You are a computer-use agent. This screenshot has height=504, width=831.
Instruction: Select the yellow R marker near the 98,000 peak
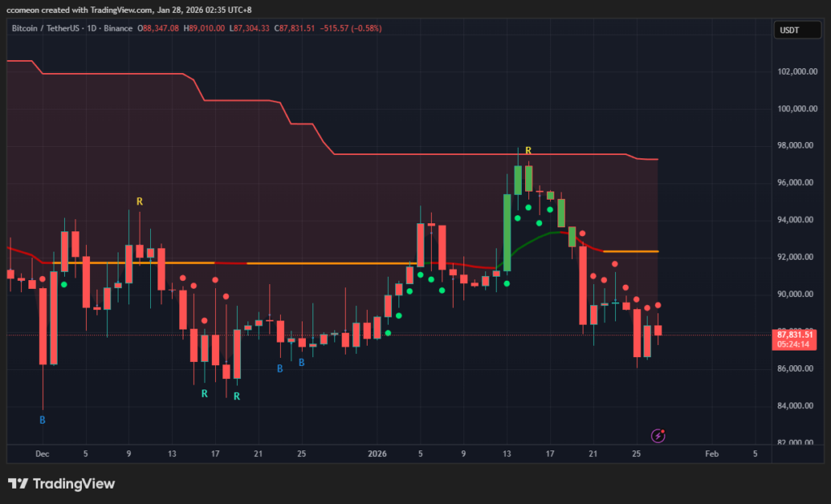tap(527, 151)
